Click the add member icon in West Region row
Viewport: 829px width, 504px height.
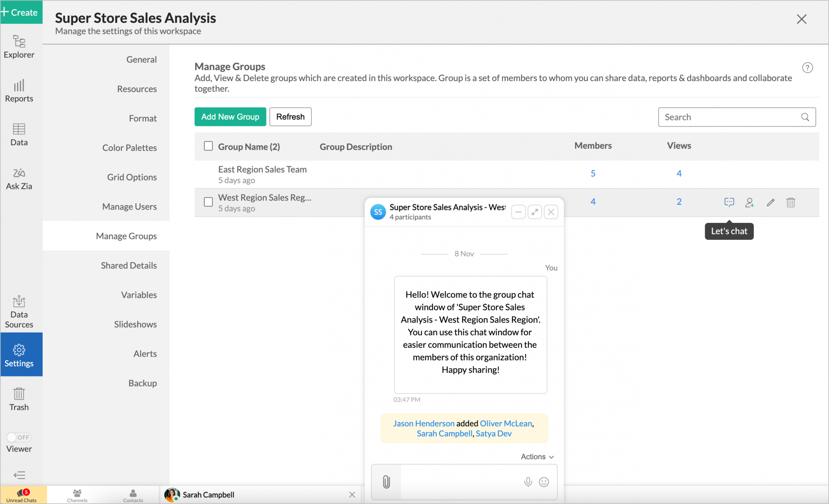749,202
